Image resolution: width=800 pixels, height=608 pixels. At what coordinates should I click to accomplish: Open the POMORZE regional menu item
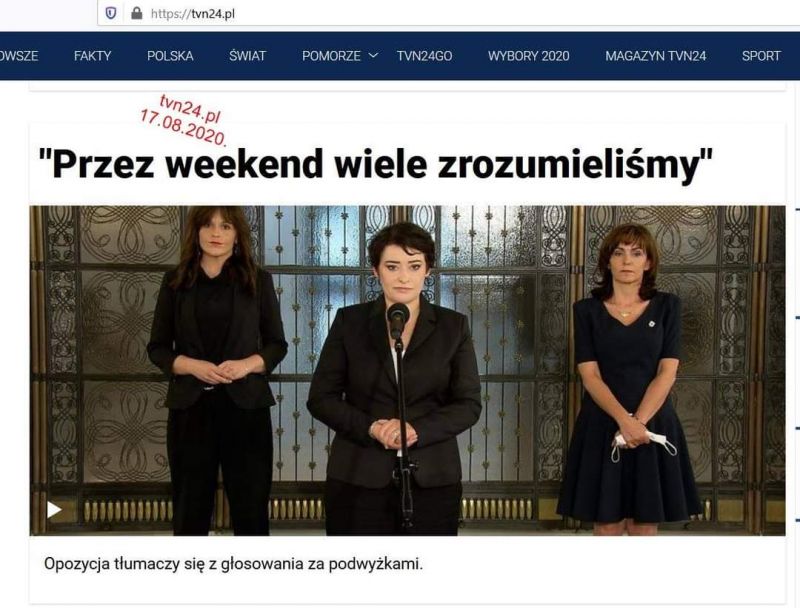pyautogui.click(x=331, y=56)
